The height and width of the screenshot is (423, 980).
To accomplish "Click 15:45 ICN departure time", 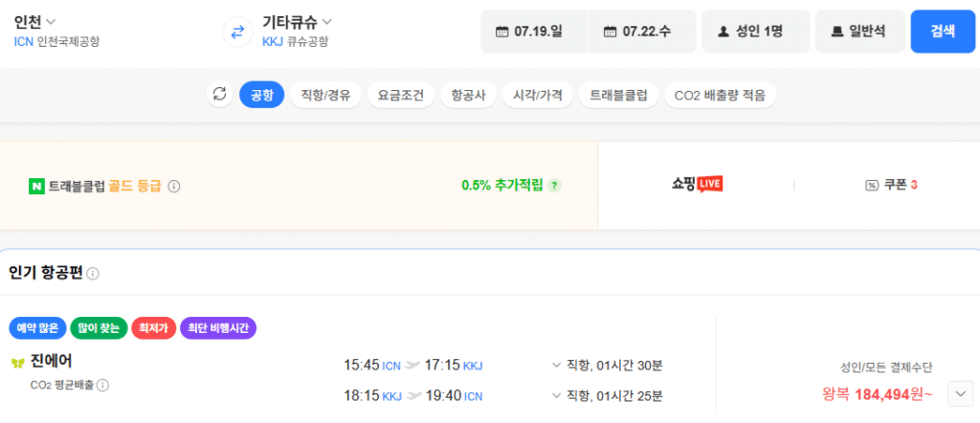I will click(372, 365).
